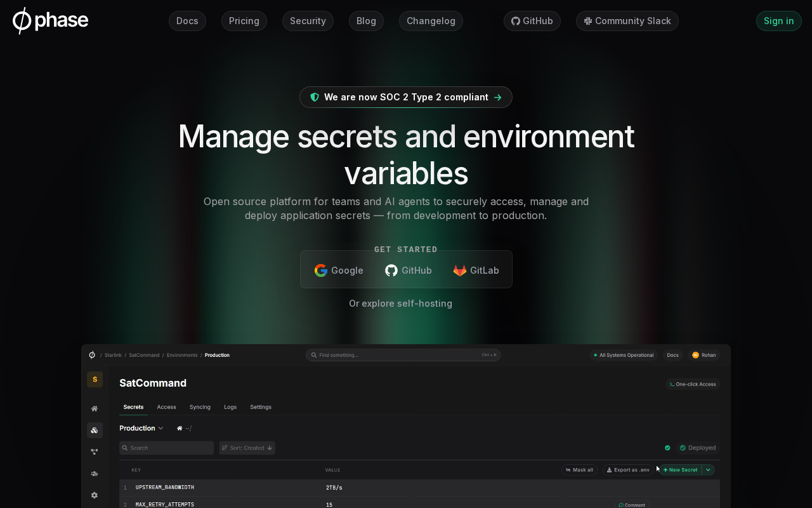Switch to the Settings tab in SatCommand
The image size is (812, 508).
click(x=261, y=407)
